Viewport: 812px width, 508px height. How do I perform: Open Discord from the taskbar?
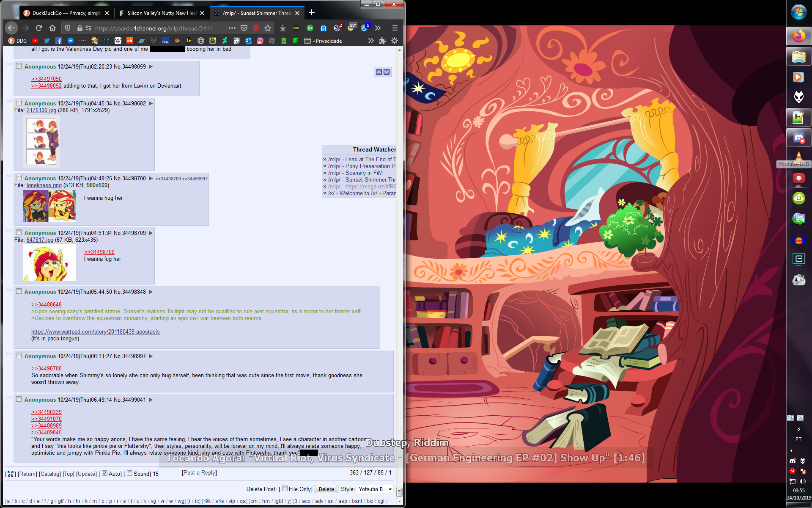[798, 138]
